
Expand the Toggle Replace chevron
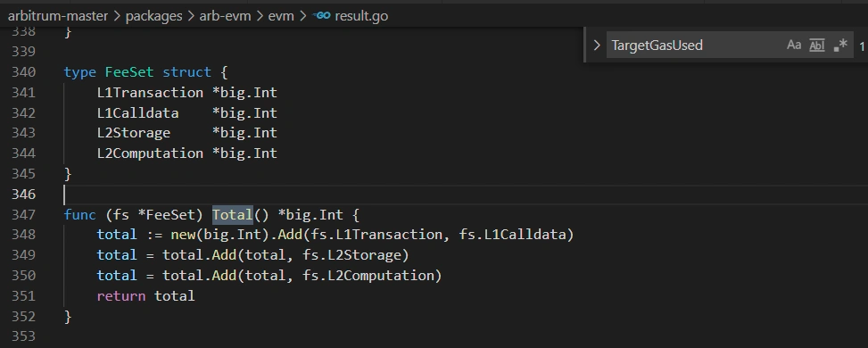tap(597, 45)
